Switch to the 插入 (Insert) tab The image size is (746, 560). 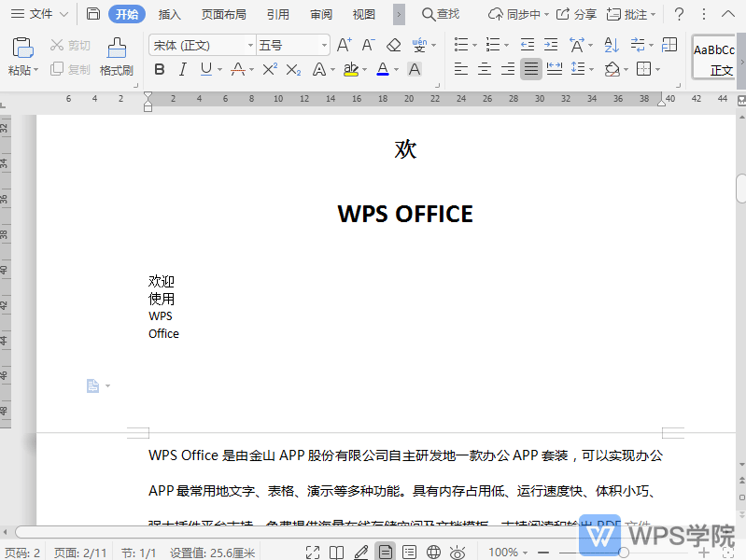pos(170,14)
